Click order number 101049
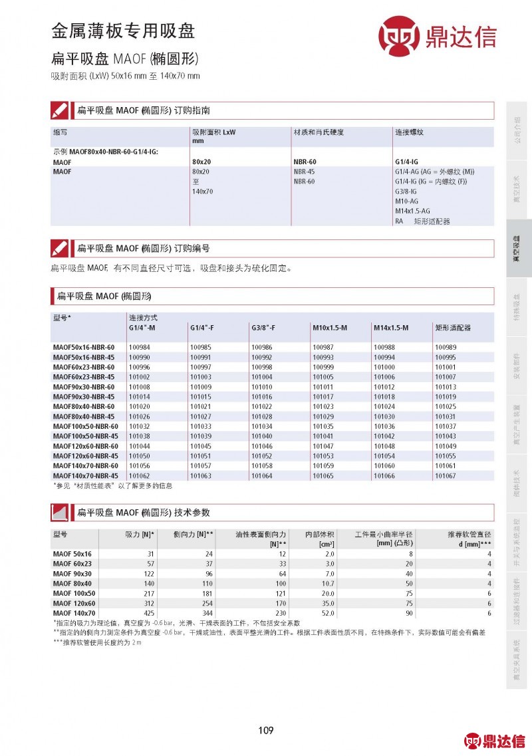The image size is (532, 756). pos(445,446)
